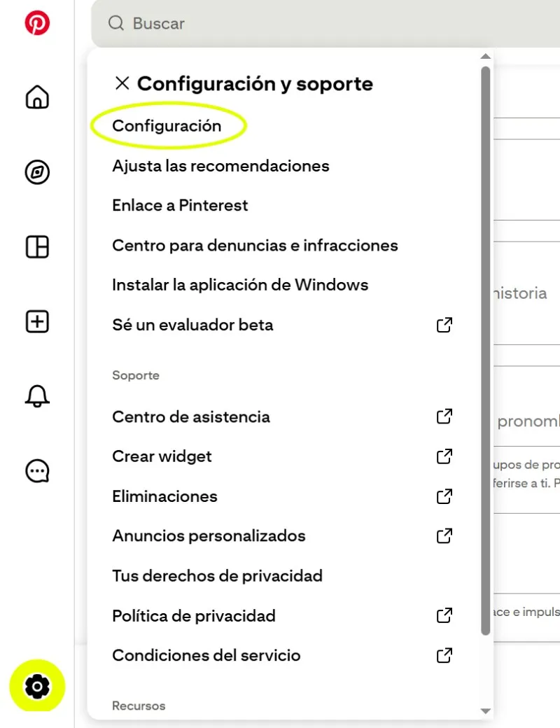The height and width of the screenshot is (728, 560).
Task: Open Tus derechos de privacidad
Action: pos(217,576)
